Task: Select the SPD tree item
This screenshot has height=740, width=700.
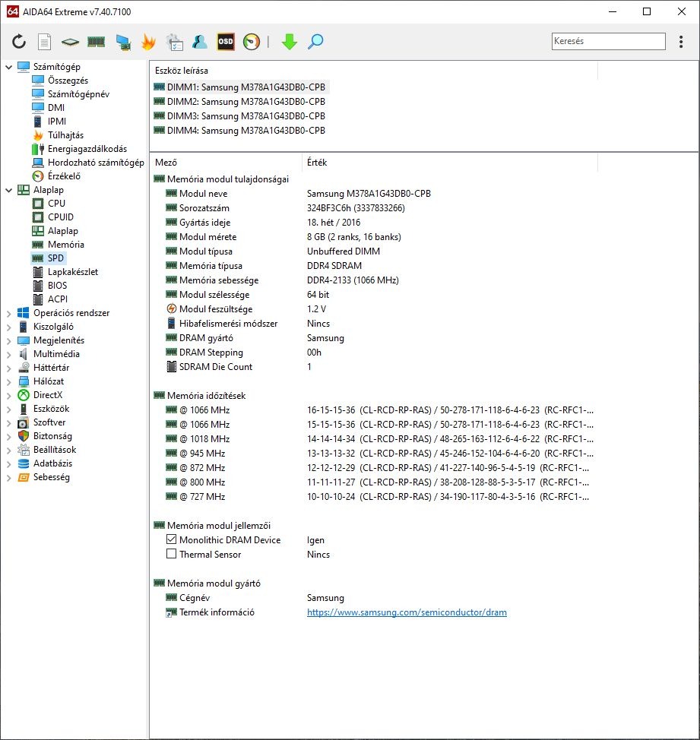Action: (x=55, y=258)
